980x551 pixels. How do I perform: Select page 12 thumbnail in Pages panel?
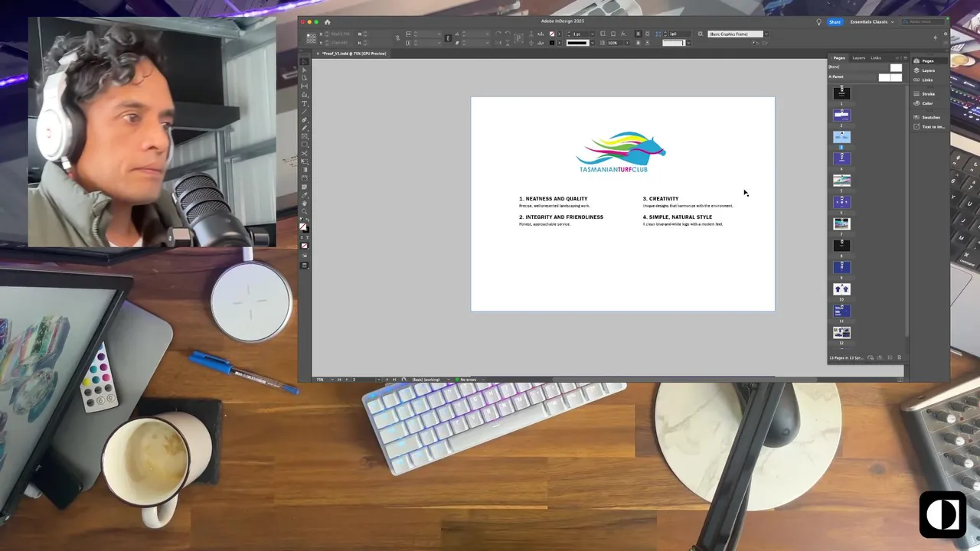click(x=841, y=332)
